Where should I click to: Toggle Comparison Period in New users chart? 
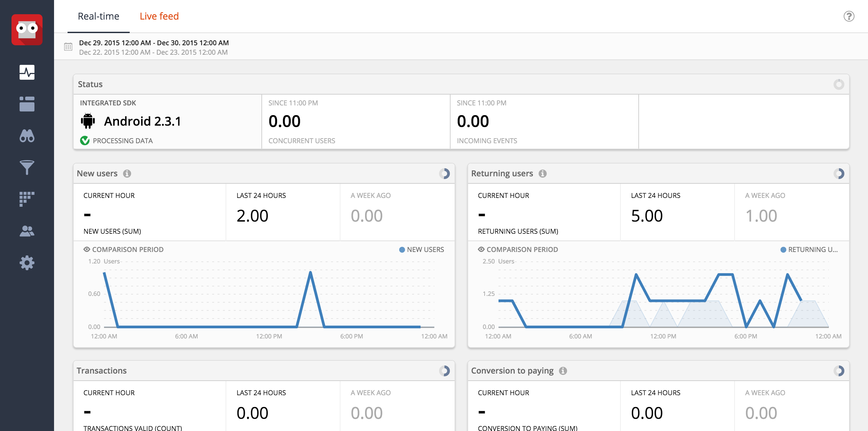(124, 250)
